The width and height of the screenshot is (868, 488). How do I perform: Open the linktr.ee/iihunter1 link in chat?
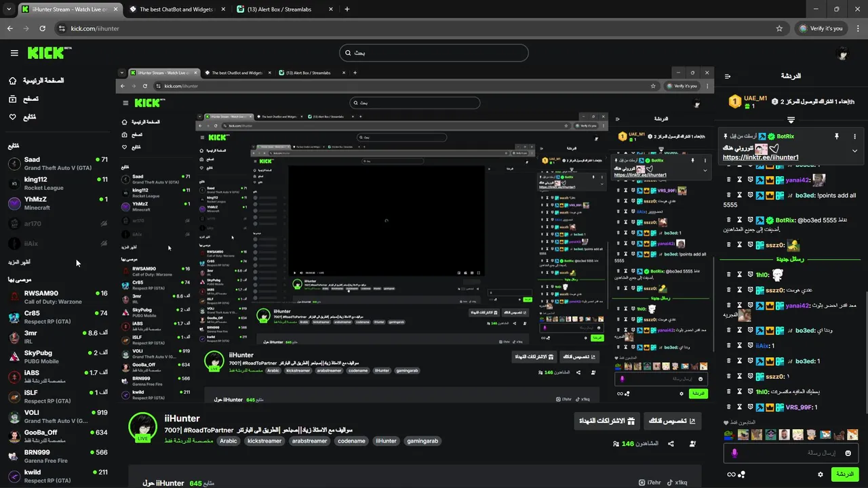pyautogui.click(x=760, y=157)
